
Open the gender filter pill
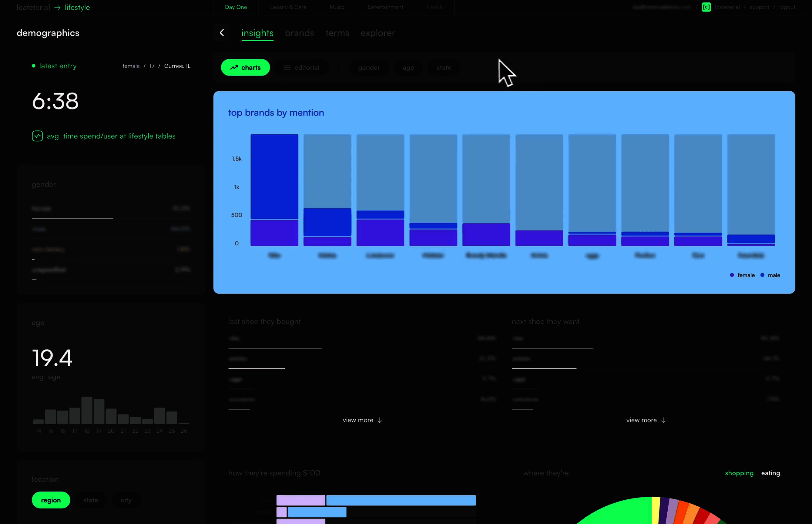click(369, 67)
